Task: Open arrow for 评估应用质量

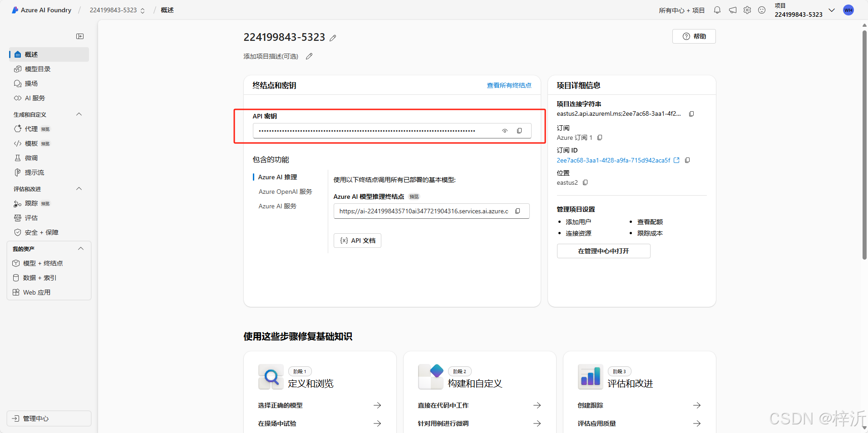Action: click(697, 423)
